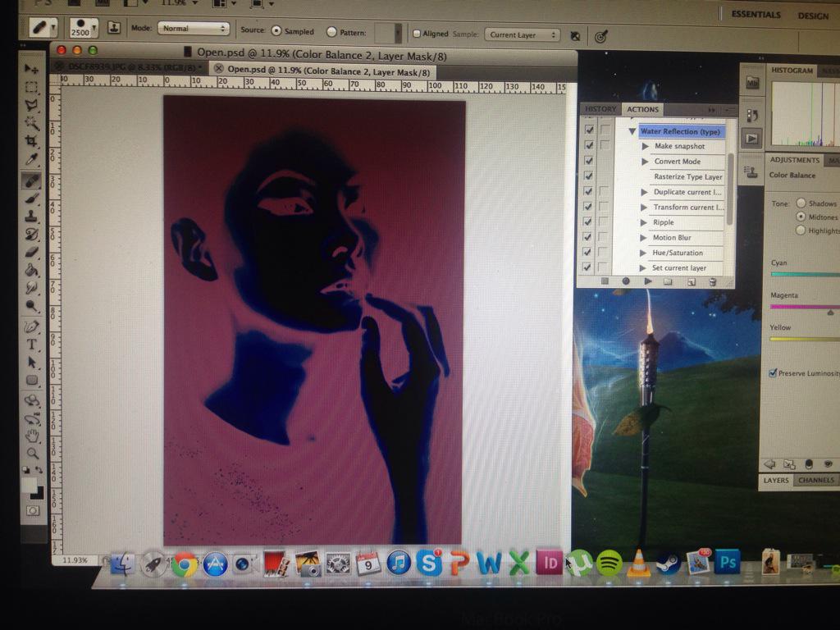Viewport: 840px width, 630px height.
Task: Select the Magic Wand tool
Action: 32,123
